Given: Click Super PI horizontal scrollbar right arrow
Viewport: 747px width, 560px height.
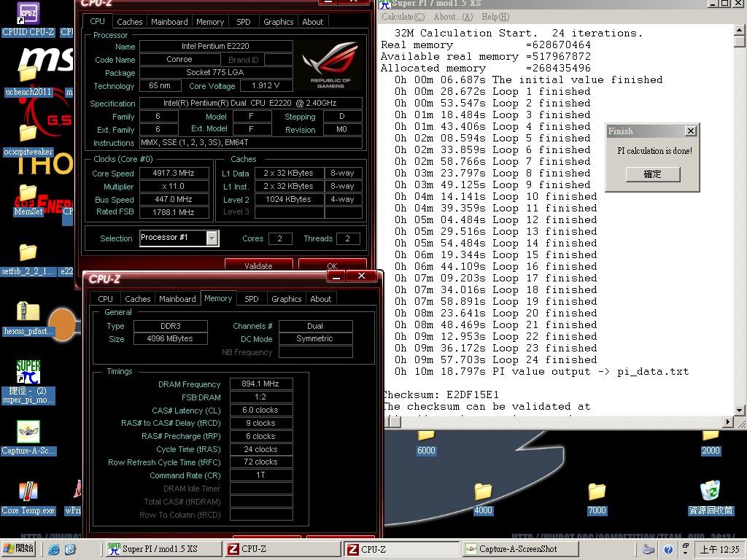Looking at the screenshot, I should [x=728, y=421].
